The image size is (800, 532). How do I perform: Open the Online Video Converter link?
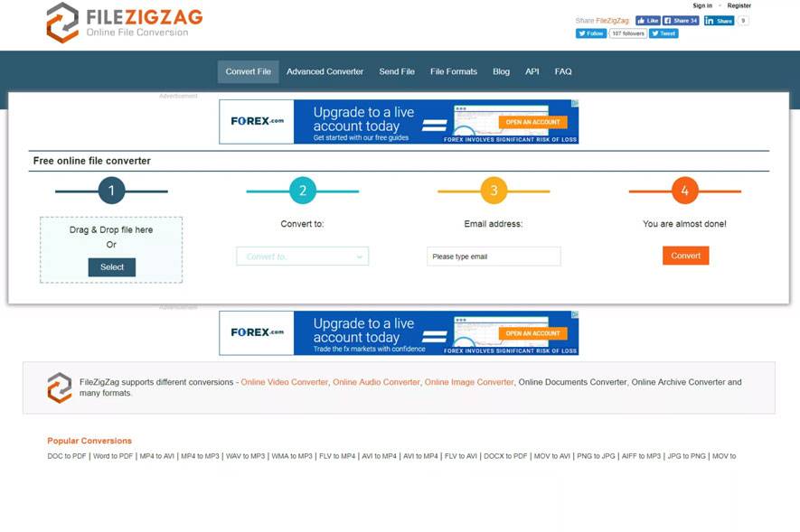coord(284,382)
